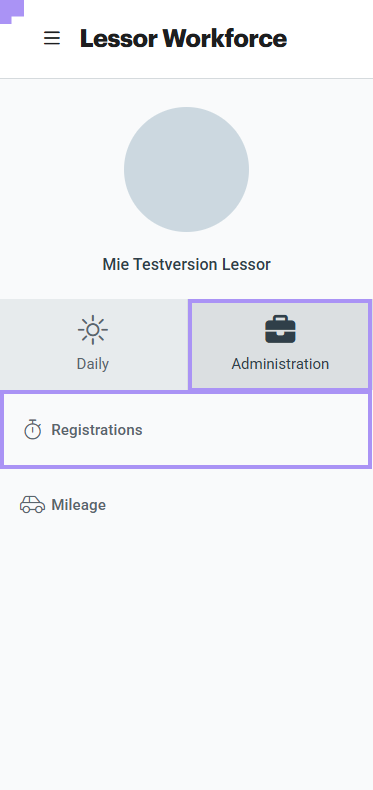This screenshot has width=373, height=790.
Task: Click the car icon beside Mileage
Action: click(x=32, y=504)
